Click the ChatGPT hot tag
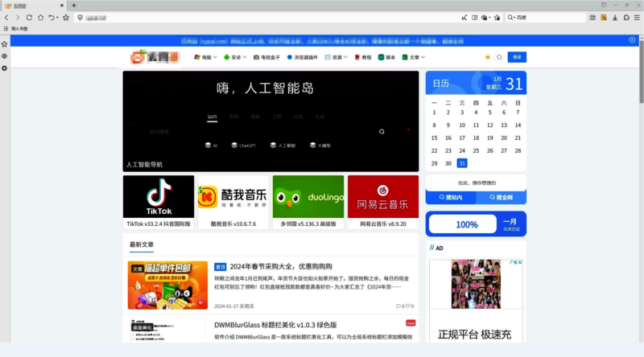This screenshot has height=357, width=644. click(x=244, y=146)
